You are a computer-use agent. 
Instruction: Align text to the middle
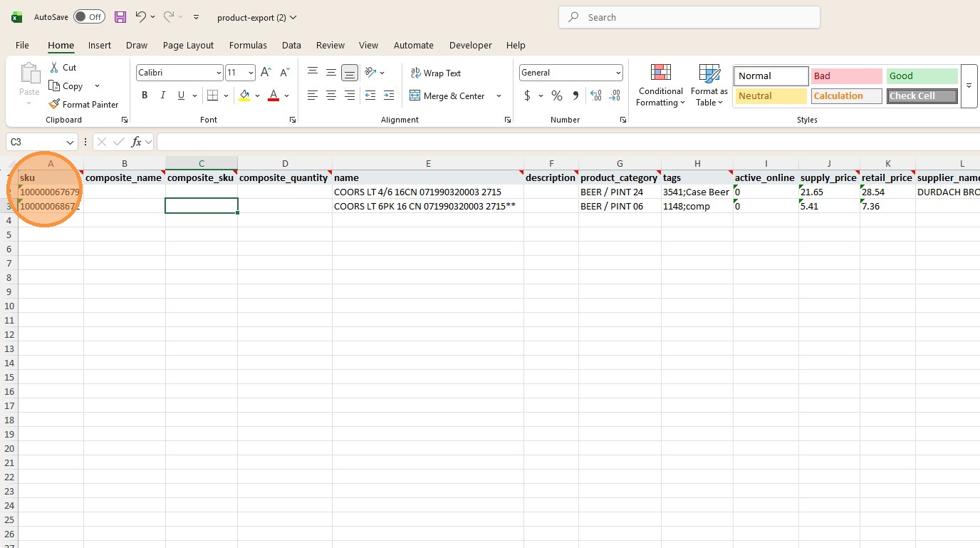click(x=331, y=73)
